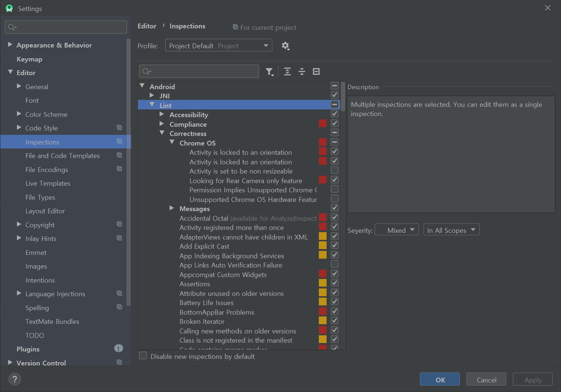The image size is (561, 392).
Task: Click the Collapse All icon
Action: point(302,72)
